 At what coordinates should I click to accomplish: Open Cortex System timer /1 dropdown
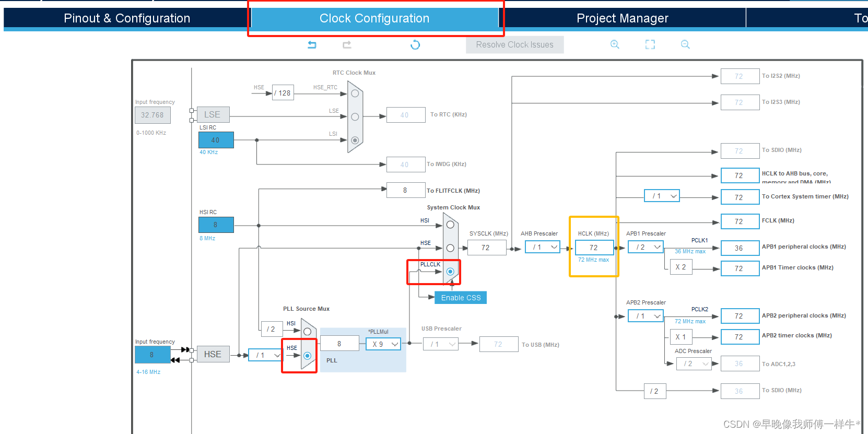pyautogui.click(x=662, y=196)
